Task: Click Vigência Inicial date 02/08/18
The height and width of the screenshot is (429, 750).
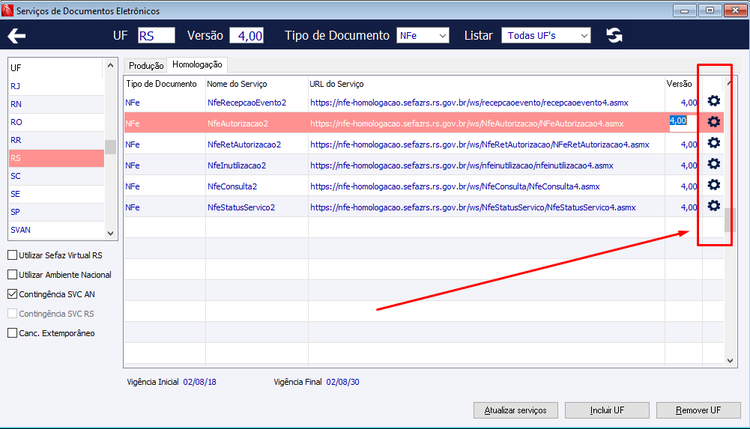Action: click(199, 382)
